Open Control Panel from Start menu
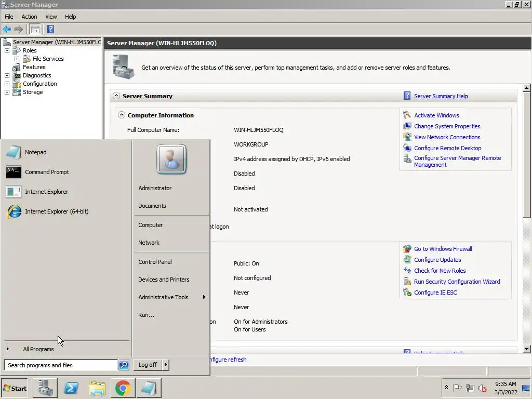532x399 pixels. click(155, 262)
